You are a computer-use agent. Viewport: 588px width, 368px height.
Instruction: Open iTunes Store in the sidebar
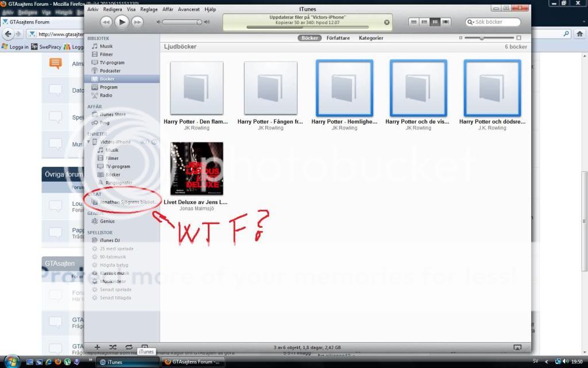(113, 114)
